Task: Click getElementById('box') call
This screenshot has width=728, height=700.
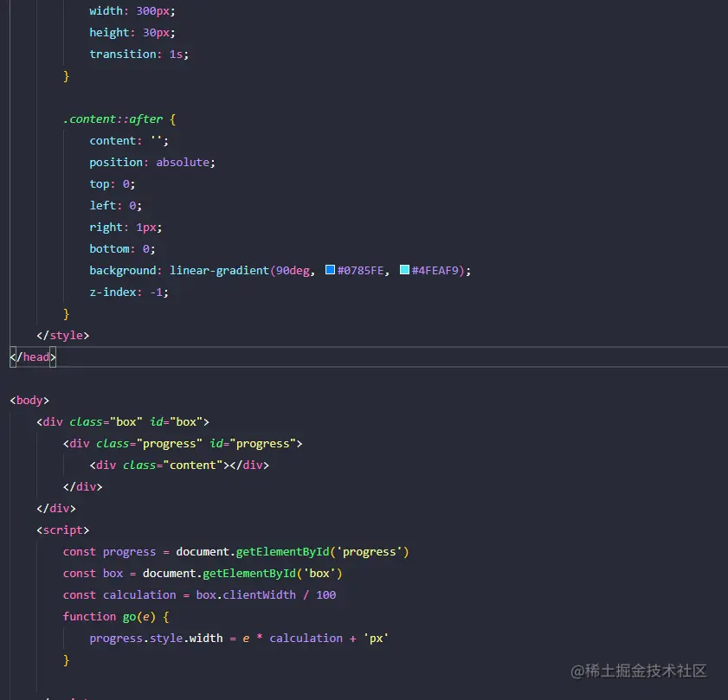Action: click(x=272, y=574)
